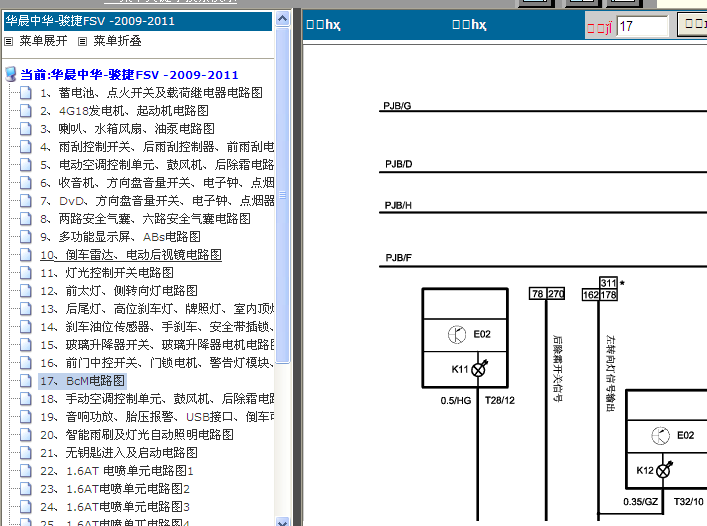Open item 23、1.6AT电喷单元电路图2
The height and width of the screenshot is (526, 707).
pyautogui.click(x=115, y=489)
